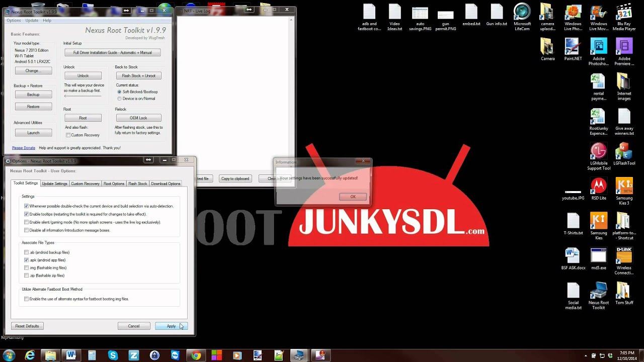Select the Nexus Root Toolkit desktop shortcut
Image resolution: width=644 pixels, height=362 pixels.
[598, 296]
